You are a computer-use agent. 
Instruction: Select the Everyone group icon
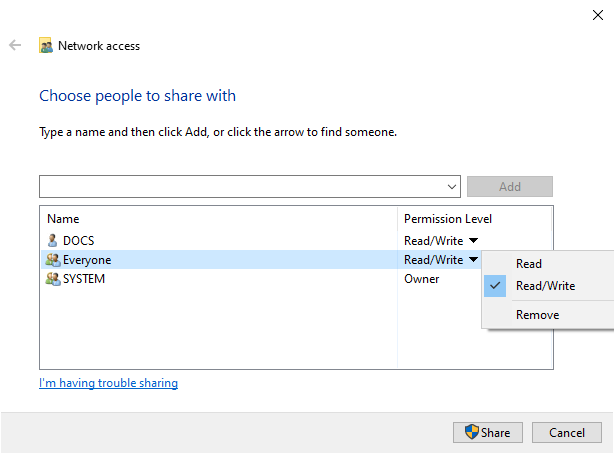point(52,260)
